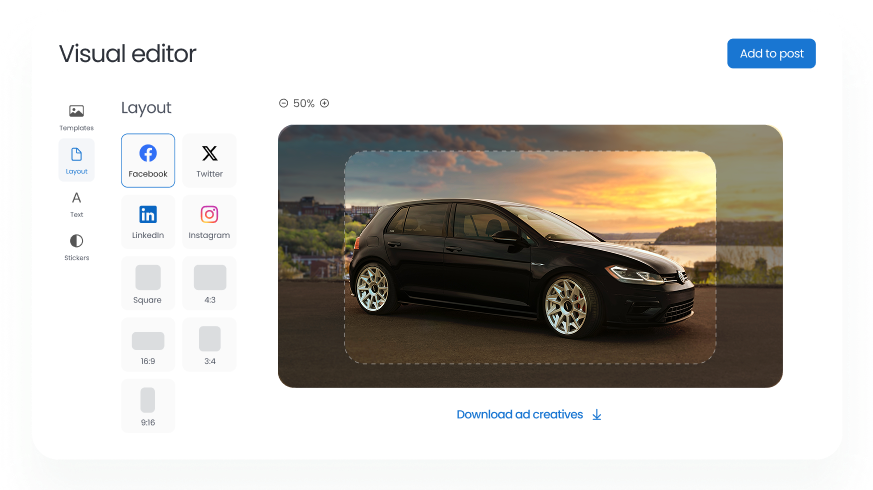This screenshot has width=873, height=490.
Task: Click the Visual editor title
Action: pos(127,53)
